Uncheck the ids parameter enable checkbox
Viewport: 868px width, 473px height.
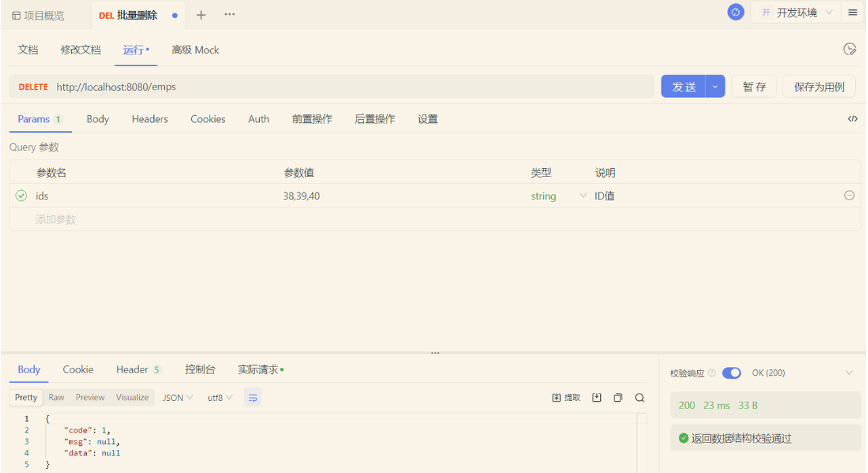[20, 195]
